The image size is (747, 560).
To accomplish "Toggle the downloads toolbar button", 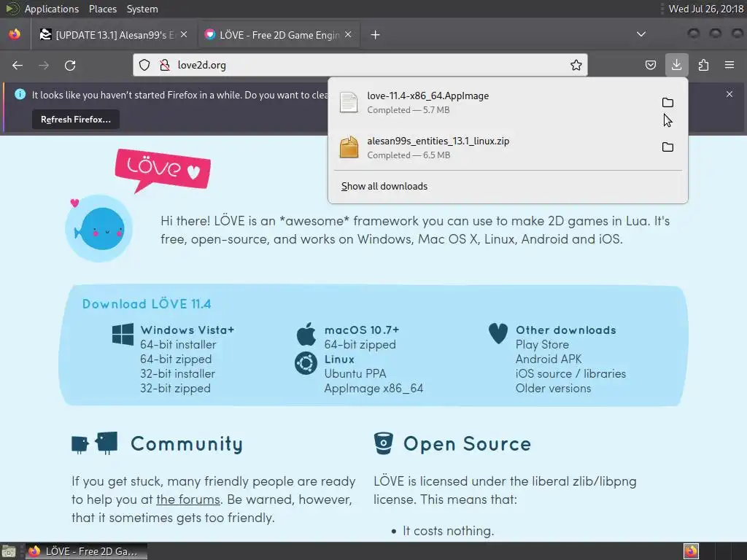I will tap(676, 65).
